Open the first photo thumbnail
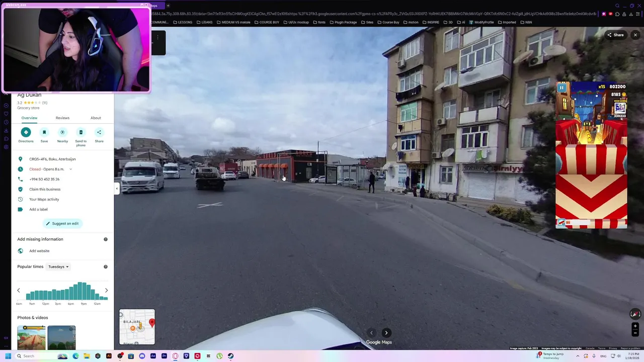The width and height of the screenshot is (644, 362). click(x=31, y=337)
